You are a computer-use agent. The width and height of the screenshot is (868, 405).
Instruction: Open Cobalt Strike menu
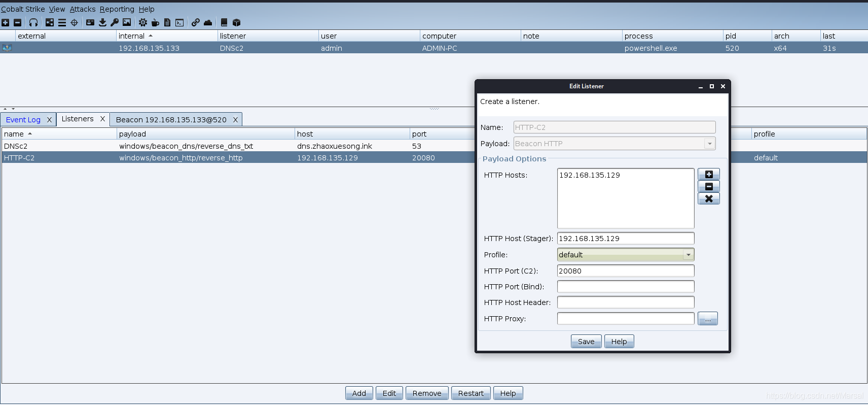(23, 9)
